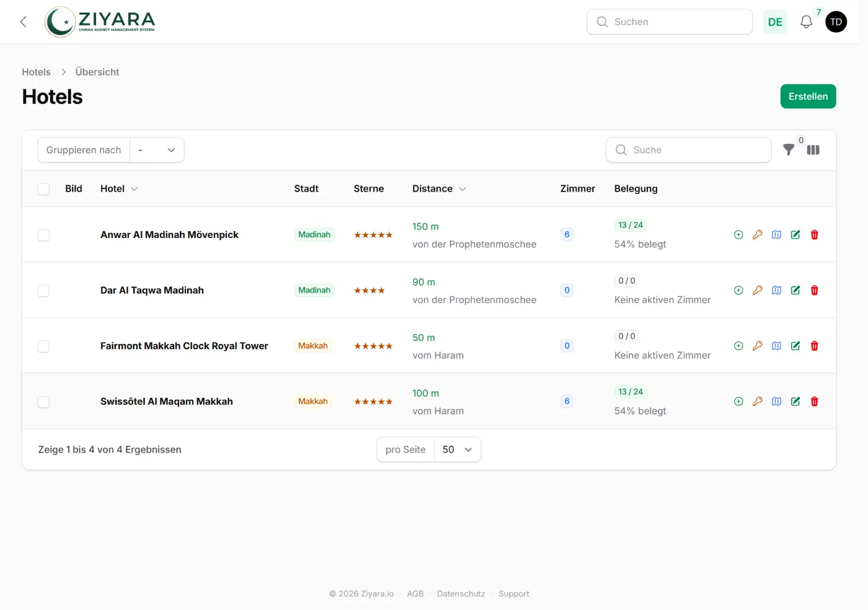Delete the Fairmont Makkah Clock Royal Tower hotel

pyautogui.click(x=815, y=346)
